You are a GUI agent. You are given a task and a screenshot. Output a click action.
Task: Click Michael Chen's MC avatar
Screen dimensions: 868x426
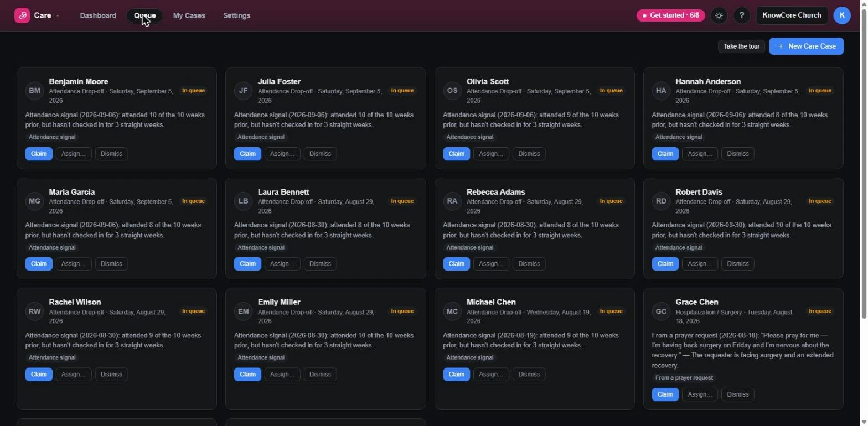[452, 311]
